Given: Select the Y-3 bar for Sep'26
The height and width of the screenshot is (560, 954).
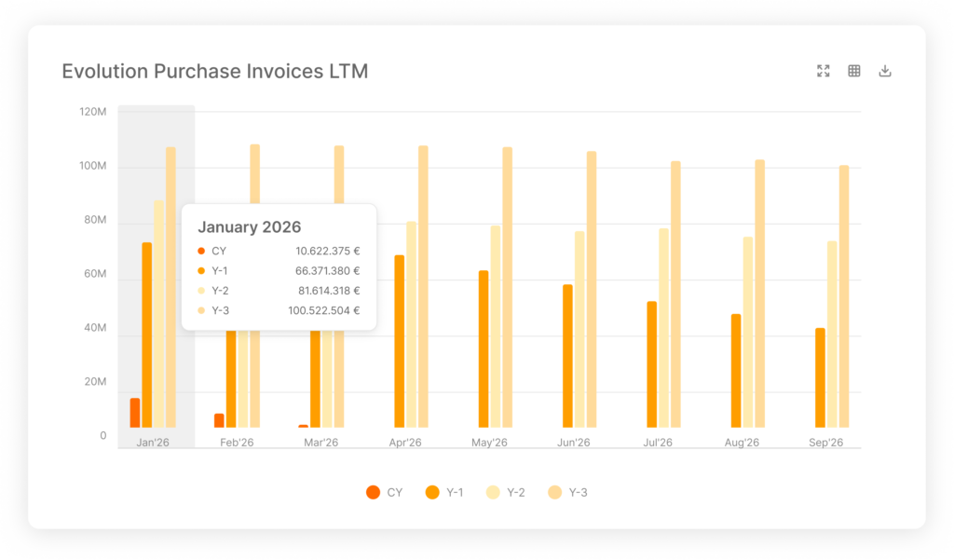Looking at the screenshot, I should coord(844,296).
